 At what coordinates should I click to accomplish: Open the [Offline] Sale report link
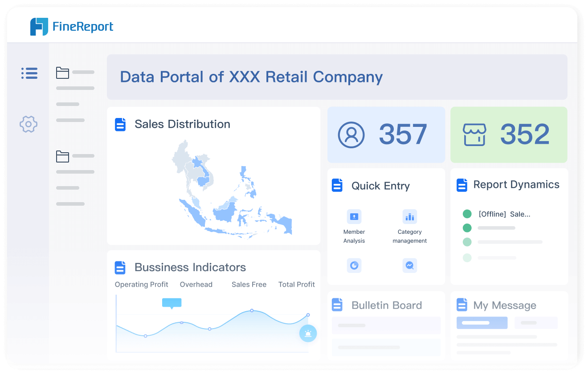[505, 214]
